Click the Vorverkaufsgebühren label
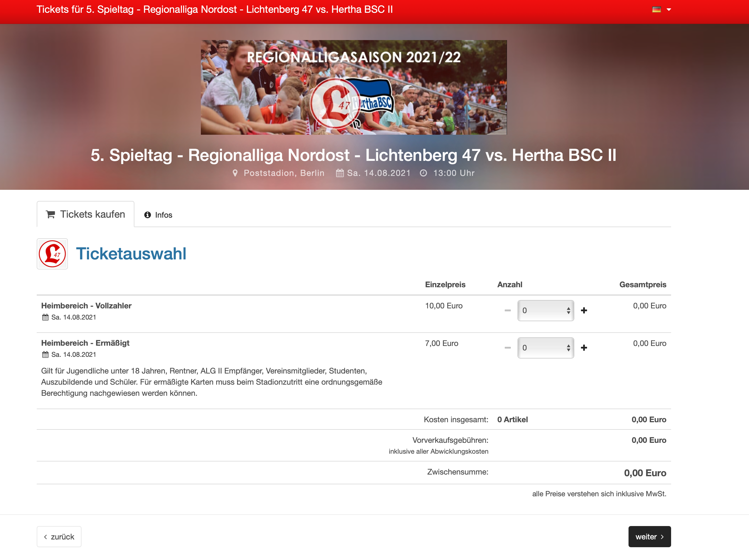This screenshot has height=560, width=749. [450, 440]
